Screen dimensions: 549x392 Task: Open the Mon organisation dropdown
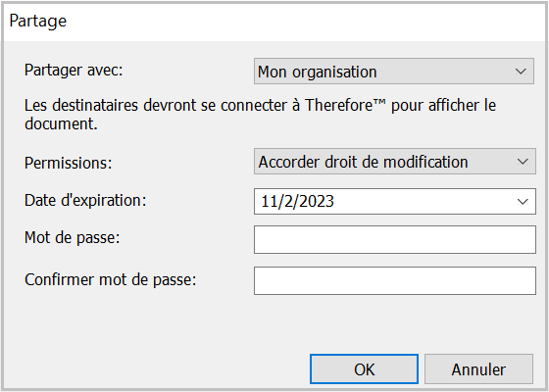pos(394,72)
